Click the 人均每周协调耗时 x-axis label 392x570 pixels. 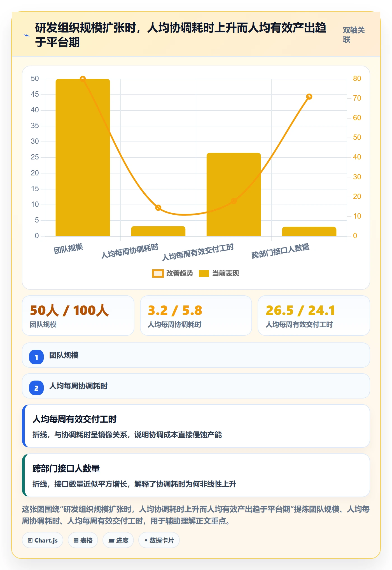(x=130, y=251)
